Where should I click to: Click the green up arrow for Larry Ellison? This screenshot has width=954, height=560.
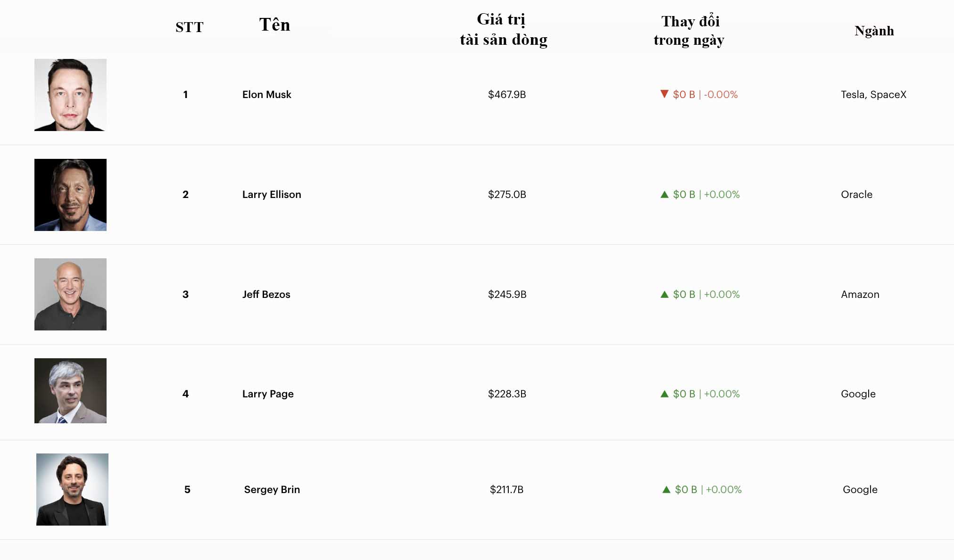tap(664, 194)
